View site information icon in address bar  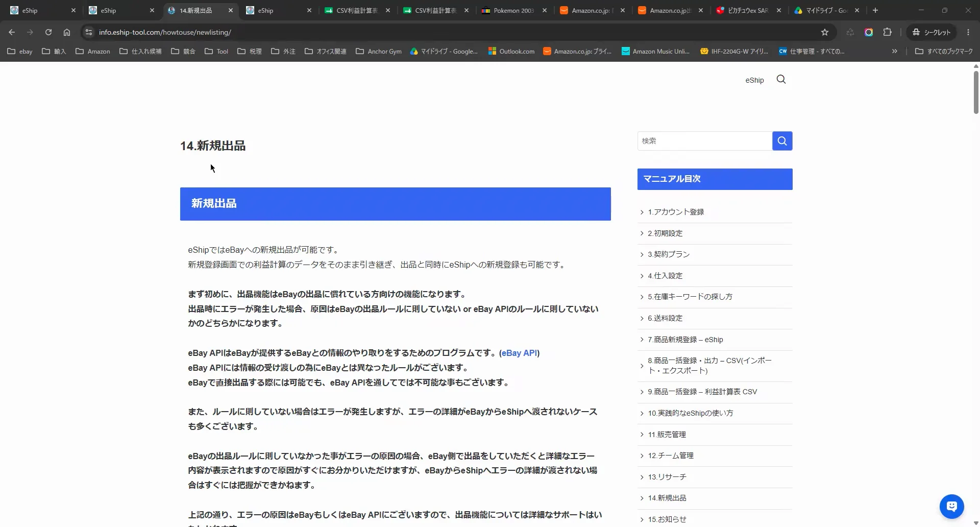tap(88, 32)
